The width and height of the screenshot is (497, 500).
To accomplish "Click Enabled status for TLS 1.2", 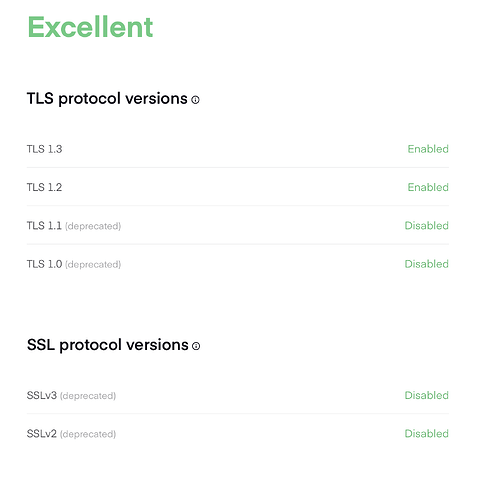I will pyautogui.click(x=428, y=187).
